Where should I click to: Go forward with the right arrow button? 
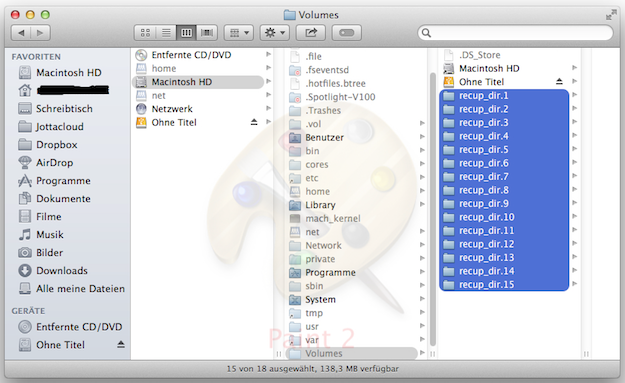40,33
